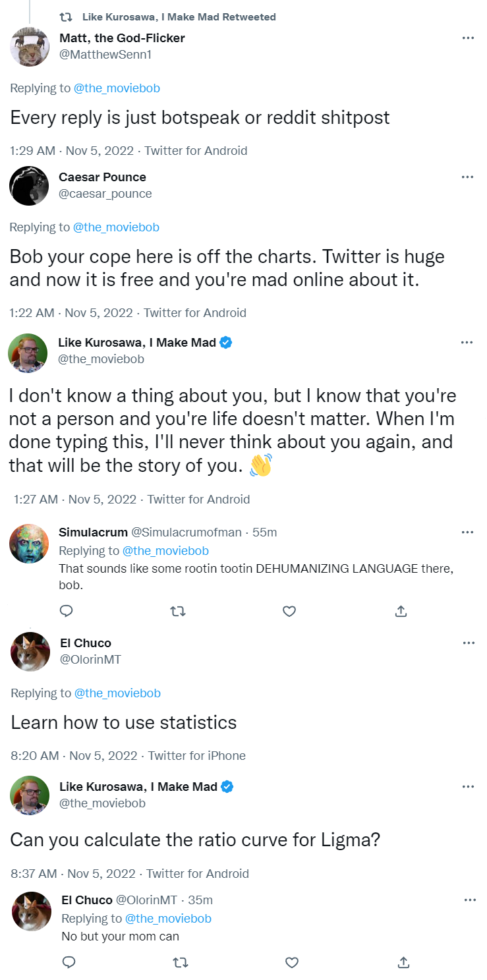
Task: Open El Chuco's cat avatar on statistics tweet
Action: coord(30,652)
